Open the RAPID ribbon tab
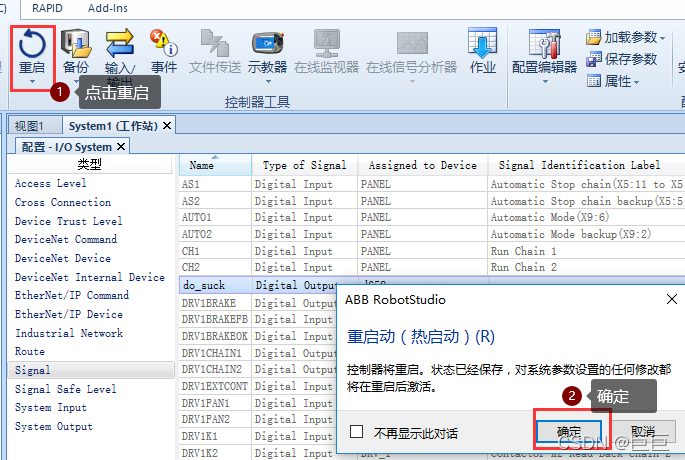Screen dimensions: 685x460 (x=47, y=8)
